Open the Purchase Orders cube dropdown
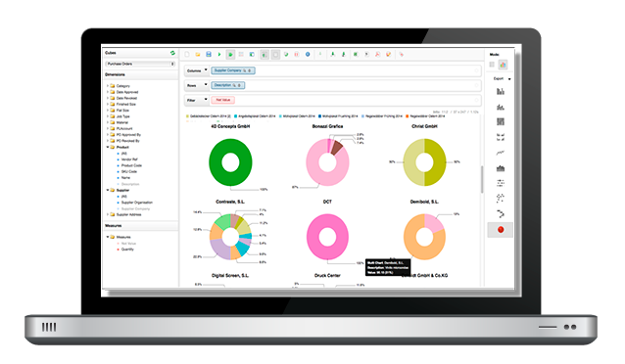Screen dimensions: 625x364 (x=140, y=64)
